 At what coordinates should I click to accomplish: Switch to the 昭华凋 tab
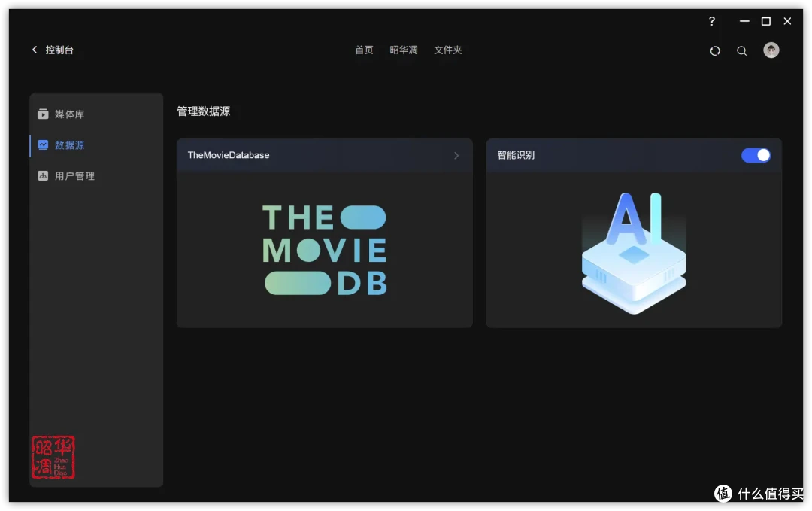coord(404,50)
